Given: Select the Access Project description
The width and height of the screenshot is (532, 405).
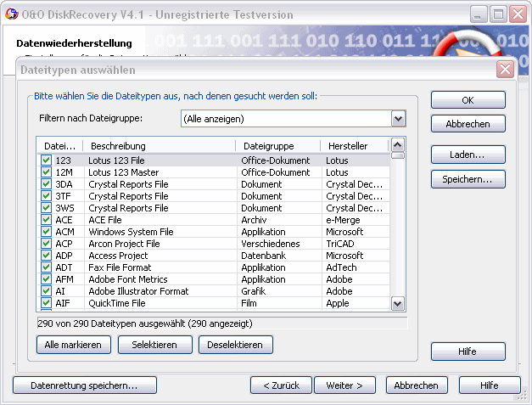Looking at the screenshot, I should click(x=118, y=256).
